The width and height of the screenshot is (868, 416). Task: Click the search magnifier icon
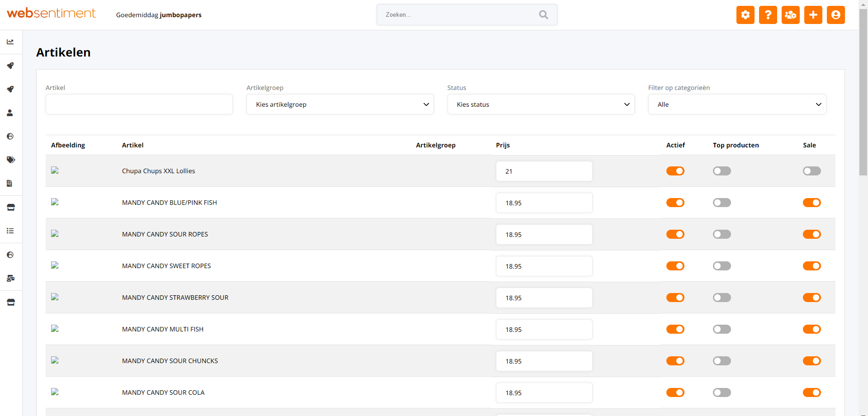point(543,15)
